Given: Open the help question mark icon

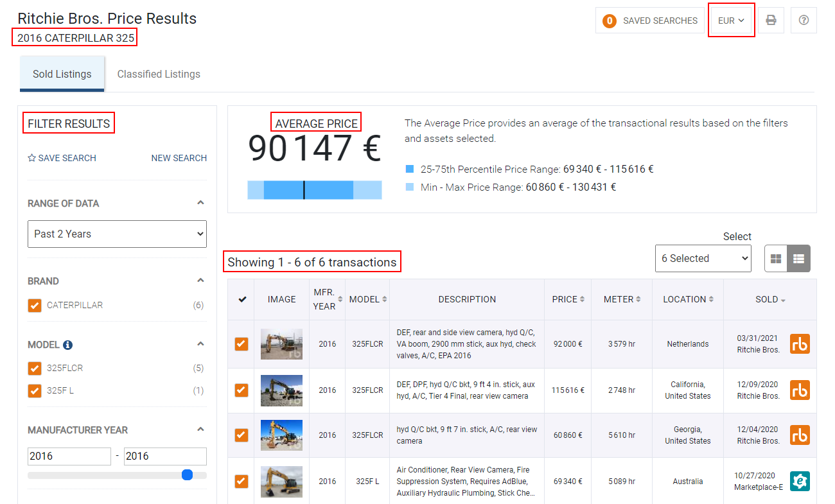Looking at the screenshot, I should click(804, 20).
